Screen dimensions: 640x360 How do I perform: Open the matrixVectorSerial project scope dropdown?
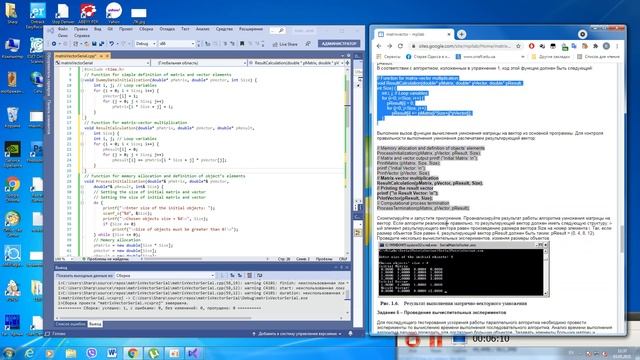[102, 63]
